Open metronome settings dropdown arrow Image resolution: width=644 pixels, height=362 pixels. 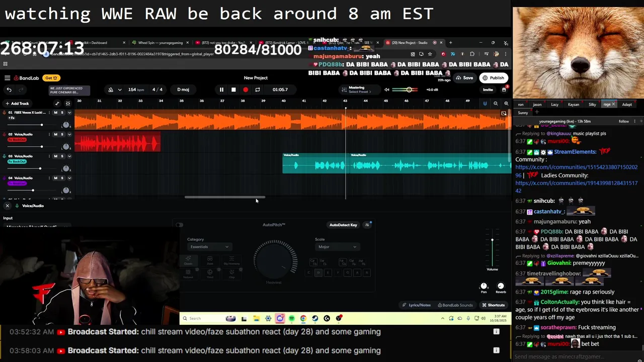[x=120, y=89]
